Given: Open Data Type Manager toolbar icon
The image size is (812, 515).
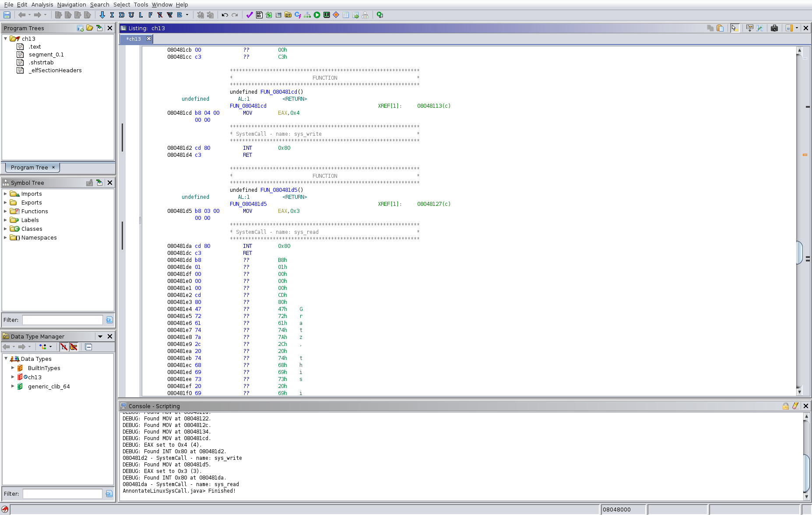Looking at the screenshot, I should point(288,15).
